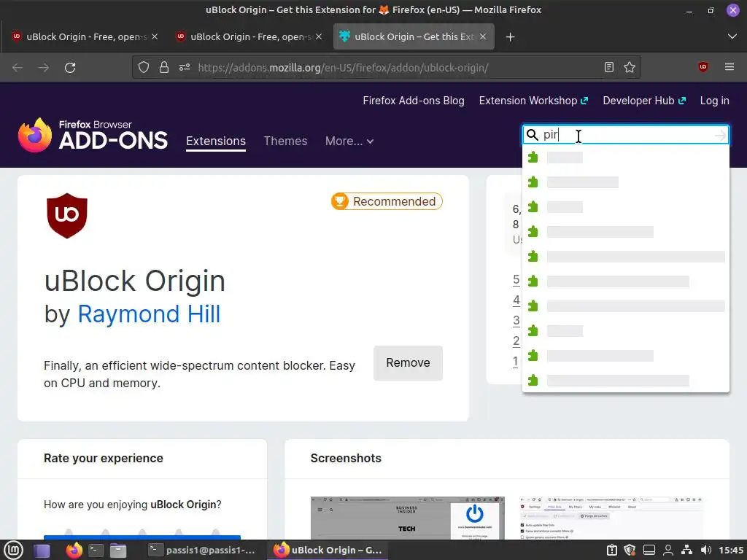Open site permissions icon in address bar

coord(185,68)
